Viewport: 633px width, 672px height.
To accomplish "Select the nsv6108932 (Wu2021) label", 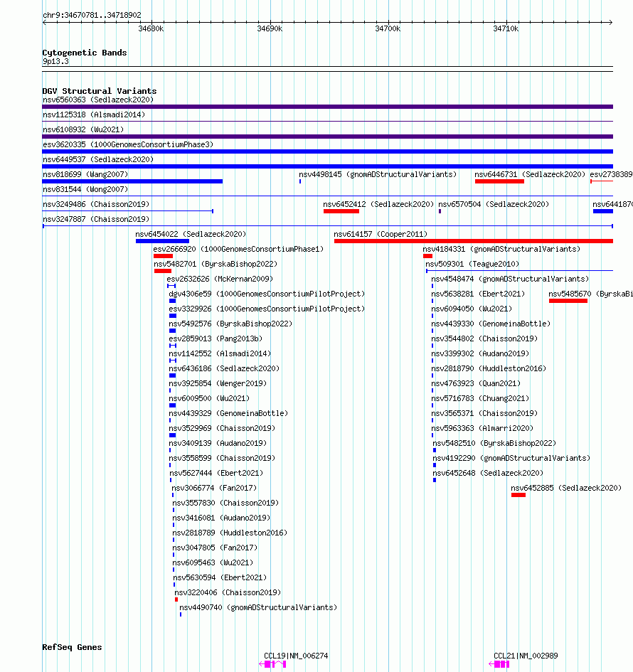I will pyautogui.click(x=83, y=129).
